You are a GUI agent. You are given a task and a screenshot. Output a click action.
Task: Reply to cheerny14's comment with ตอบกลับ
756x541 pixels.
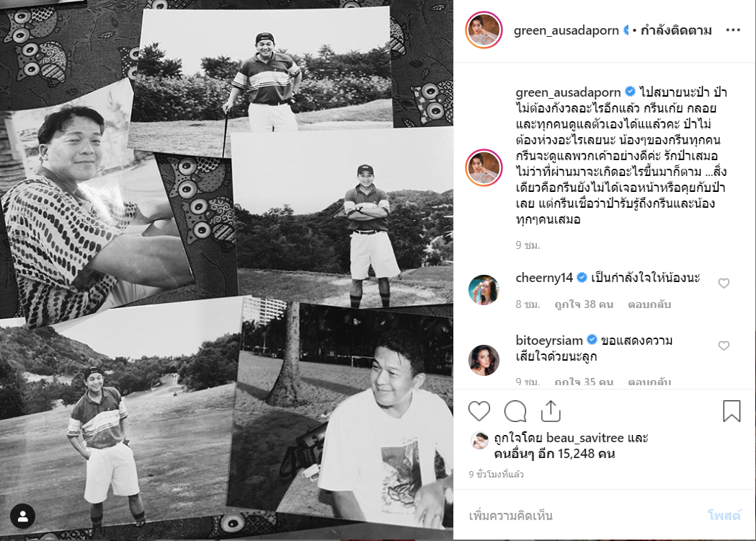[x=649, y=304]
